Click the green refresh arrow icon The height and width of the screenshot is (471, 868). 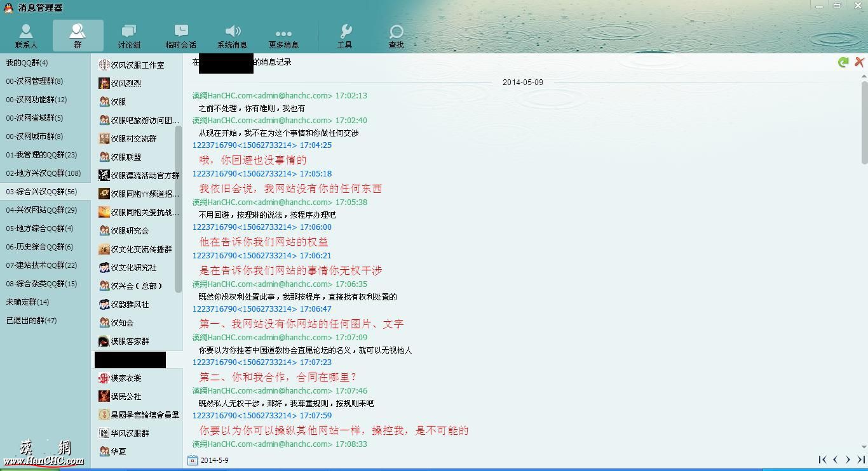(843, 62)
